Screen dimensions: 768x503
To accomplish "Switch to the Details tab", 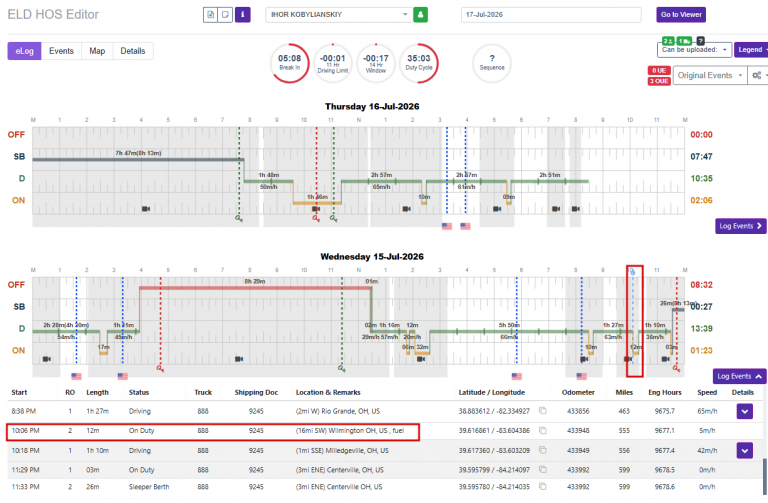I will [x=133, y=51].
